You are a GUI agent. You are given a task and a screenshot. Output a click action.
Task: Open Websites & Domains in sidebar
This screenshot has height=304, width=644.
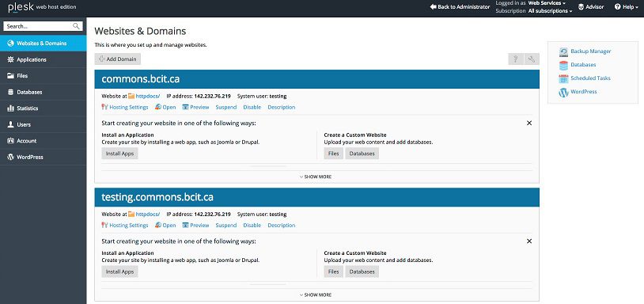point(44,43)
